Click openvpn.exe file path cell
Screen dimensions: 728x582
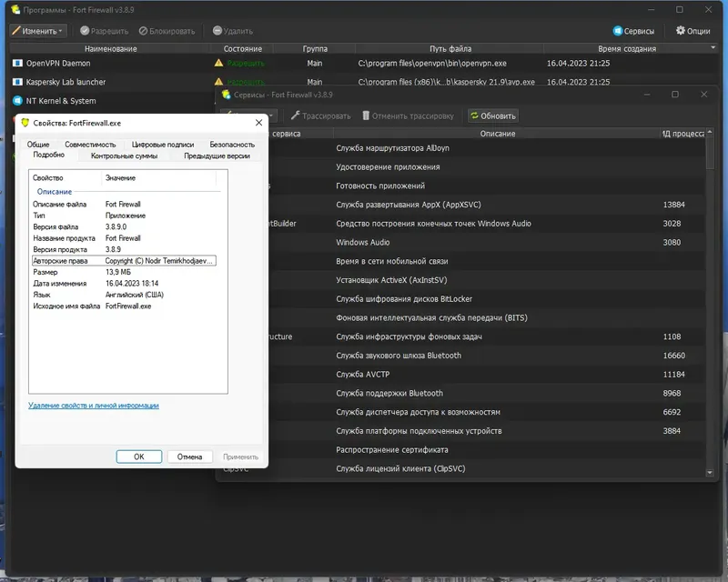coord(431,63)
